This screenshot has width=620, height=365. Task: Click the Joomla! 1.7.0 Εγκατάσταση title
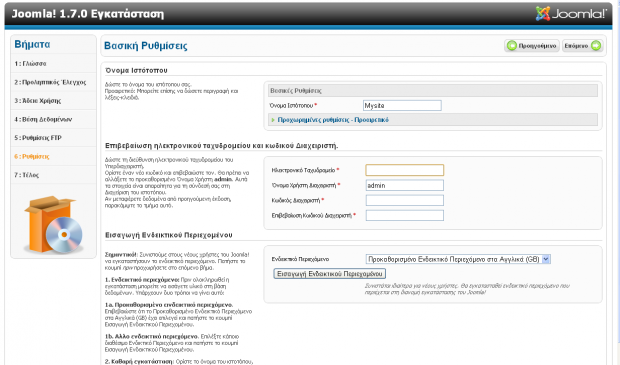(88, 14)
